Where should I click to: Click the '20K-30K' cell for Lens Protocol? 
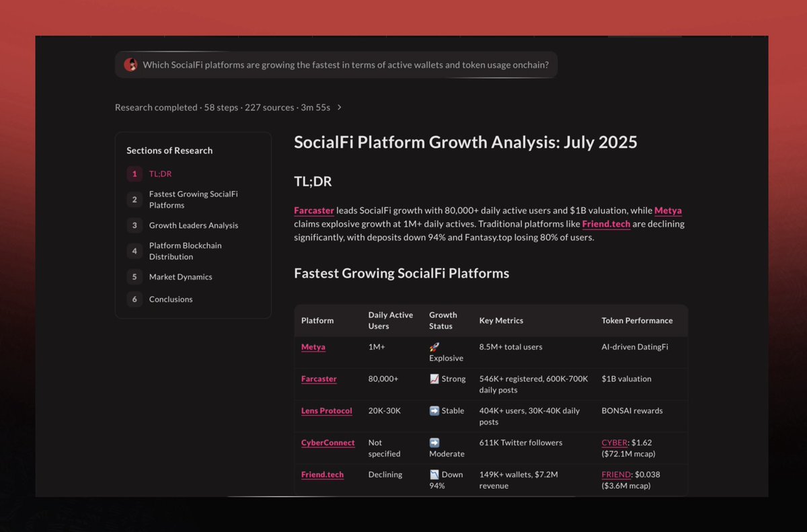tap(385, 410)
